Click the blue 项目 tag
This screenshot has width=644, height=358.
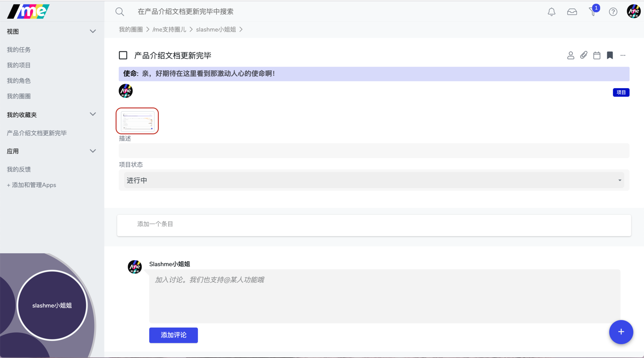621,93
